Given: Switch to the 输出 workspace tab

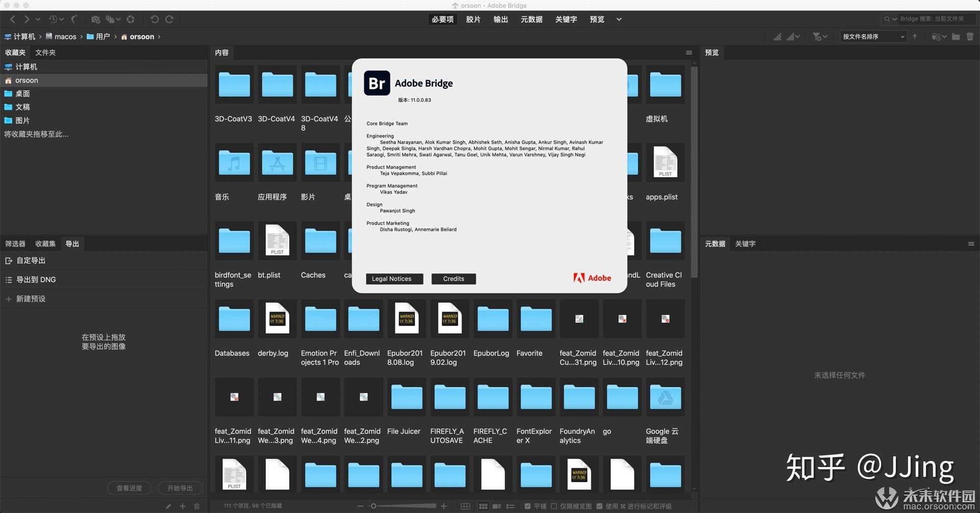Looking at the screenshot, I should 500,19.
